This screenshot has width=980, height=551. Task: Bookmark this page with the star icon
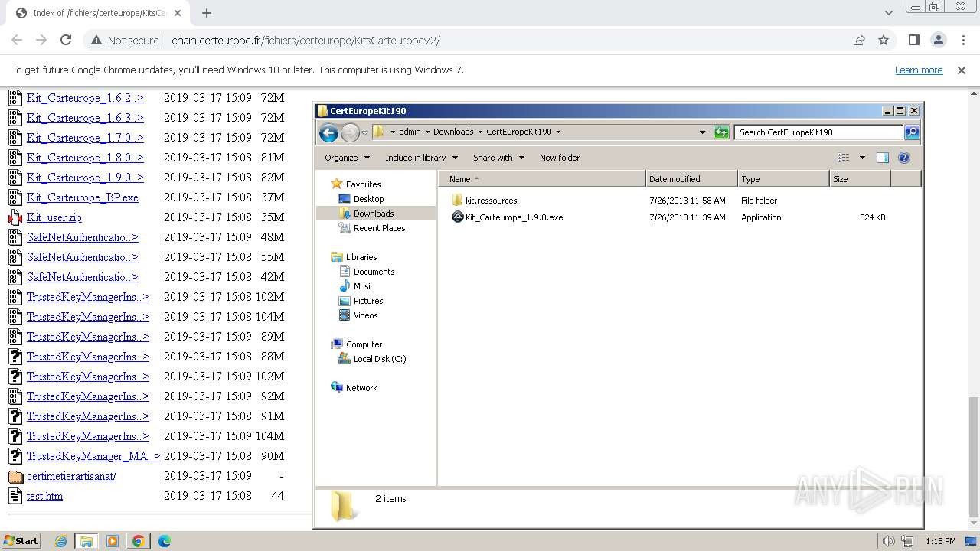pyautogui.click(x=884, y=40)
